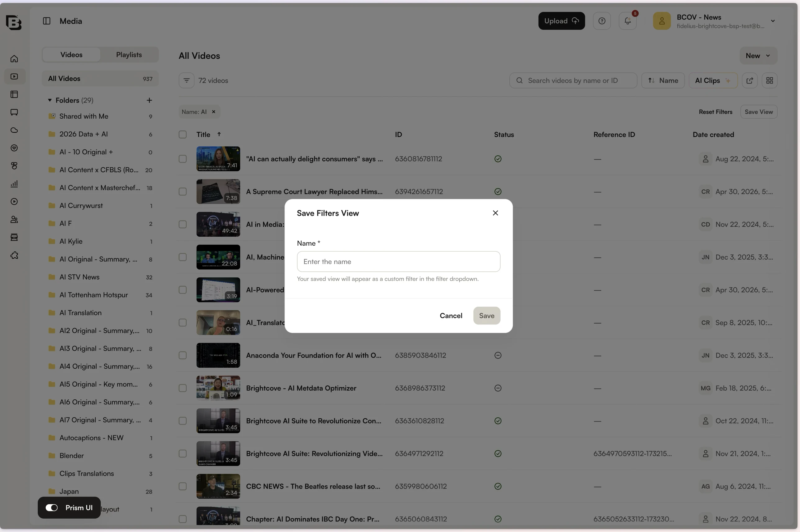Open the filter options icon

186,80
